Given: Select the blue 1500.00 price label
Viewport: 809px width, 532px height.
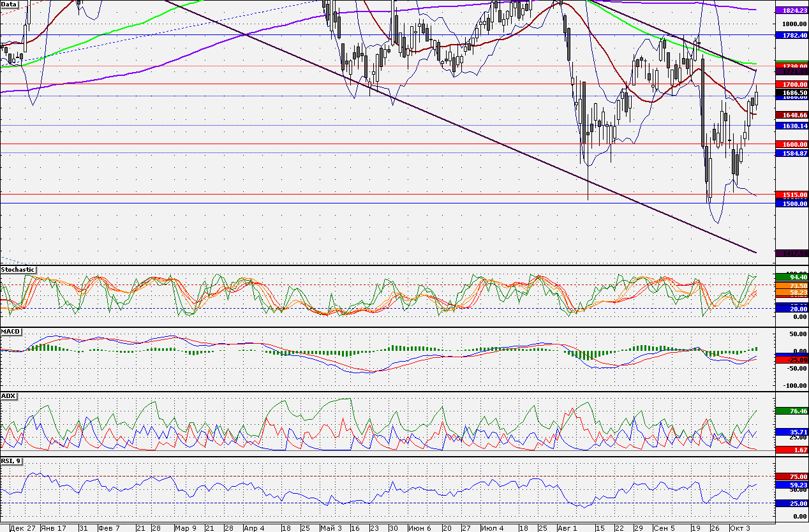Looking at the screenshot, I should (791, 203).
